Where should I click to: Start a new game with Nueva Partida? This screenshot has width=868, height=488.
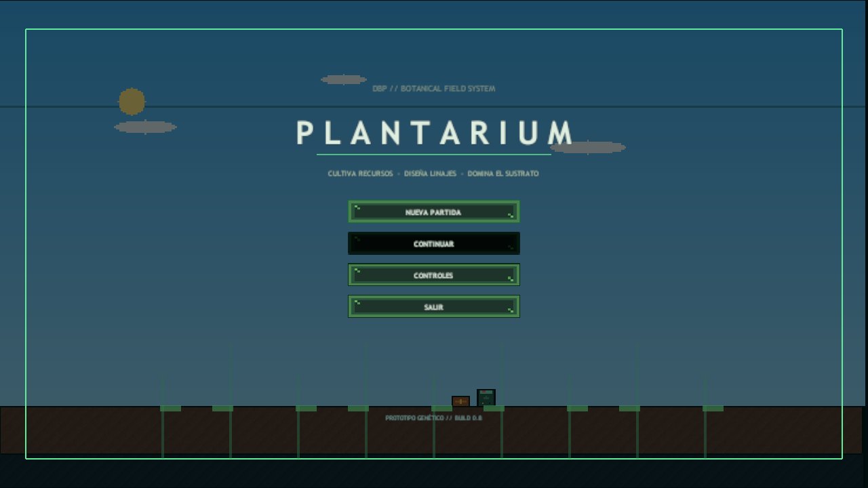pos(434,211)
